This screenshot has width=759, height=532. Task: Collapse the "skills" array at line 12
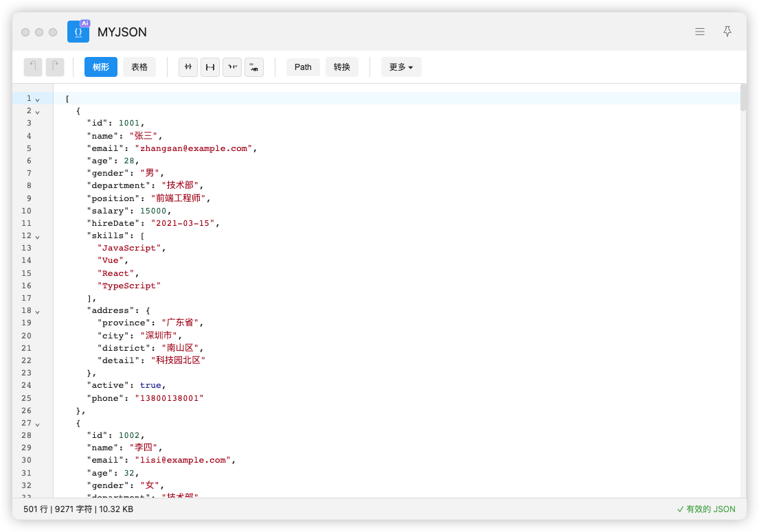point(38,236)
